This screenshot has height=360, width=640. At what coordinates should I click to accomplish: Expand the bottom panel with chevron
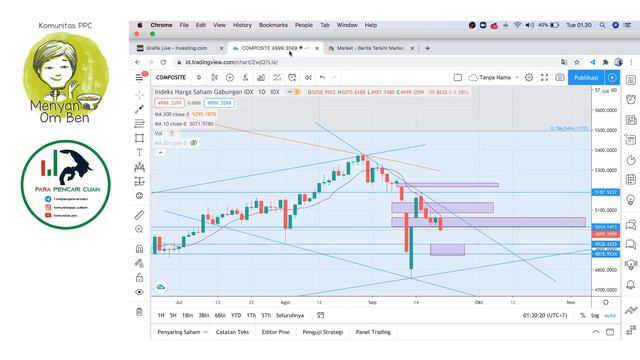coord(596,332)
